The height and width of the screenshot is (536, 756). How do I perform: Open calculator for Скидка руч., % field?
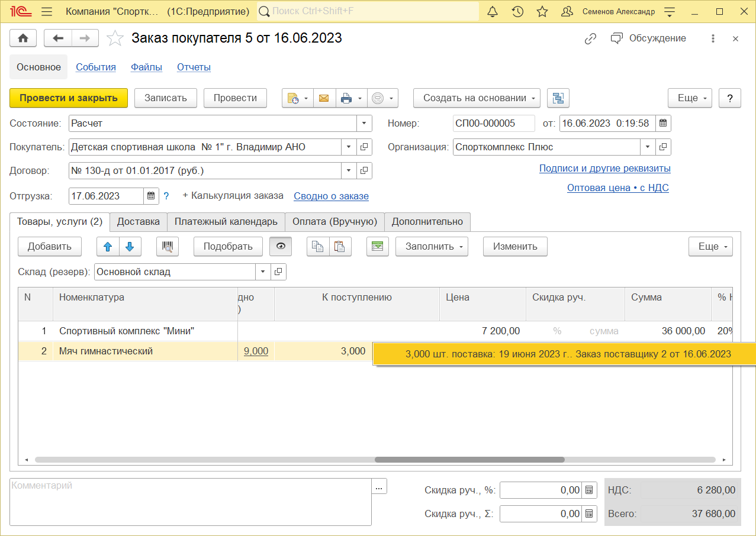[589, 490]
